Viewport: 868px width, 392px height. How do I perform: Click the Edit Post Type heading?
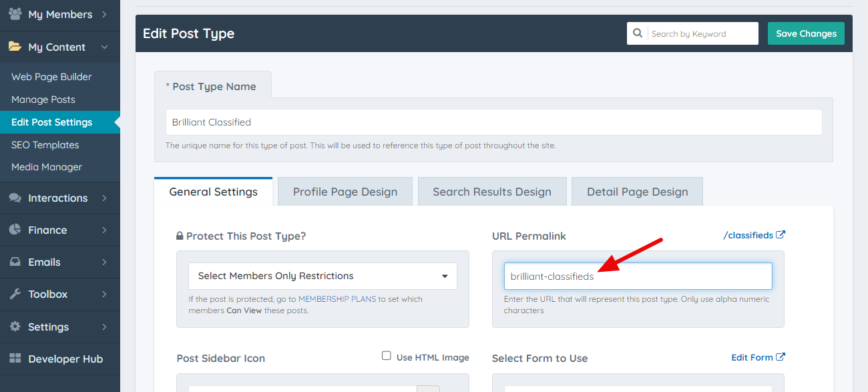(188, 33)
